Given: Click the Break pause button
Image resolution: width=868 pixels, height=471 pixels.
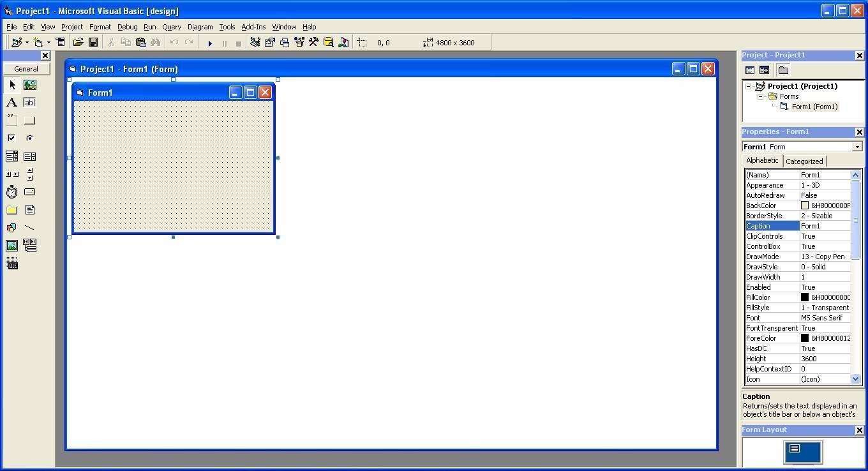Looking at the screenshot, I should coord(224,43).
